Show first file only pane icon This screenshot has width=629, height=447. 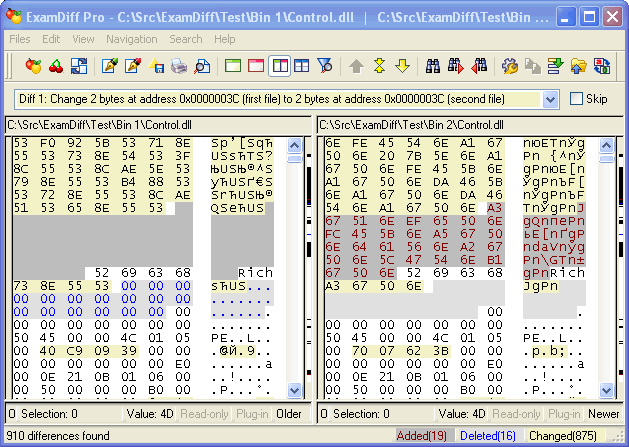coord(233,65)
